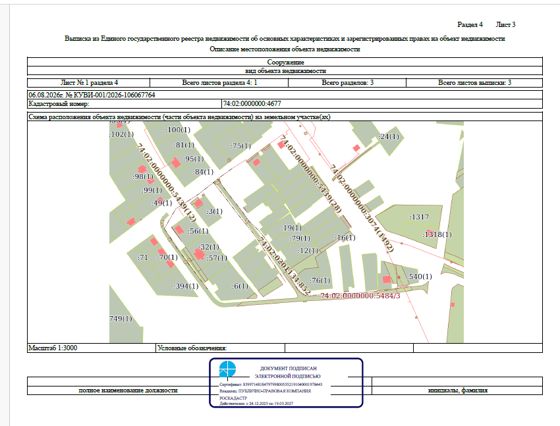
Task: Click parcel label '749(1)' on map
Action: (x=121, y=318)
